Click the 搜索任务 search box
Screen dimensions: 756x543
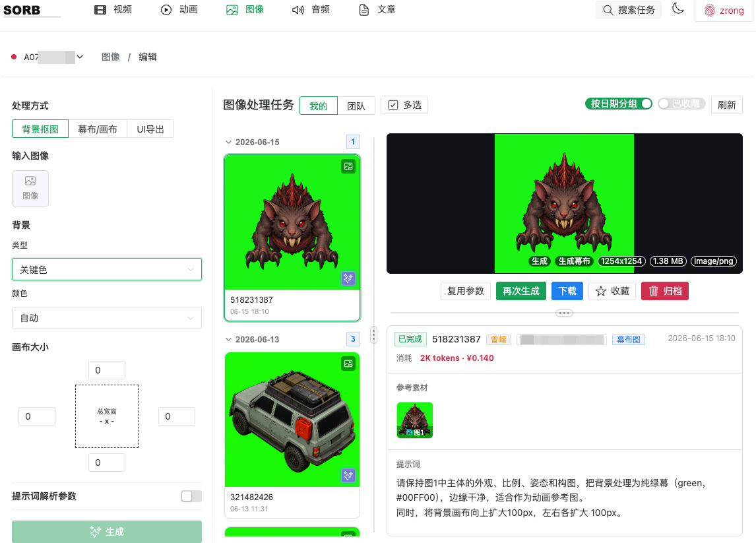tap(628, 10)
